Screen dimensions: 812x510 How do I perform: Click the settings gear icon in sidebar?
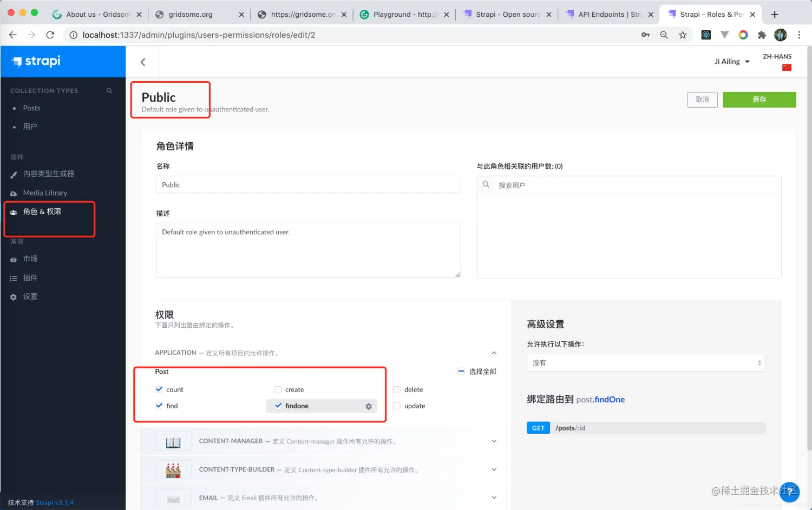click(x=14, y=297)
